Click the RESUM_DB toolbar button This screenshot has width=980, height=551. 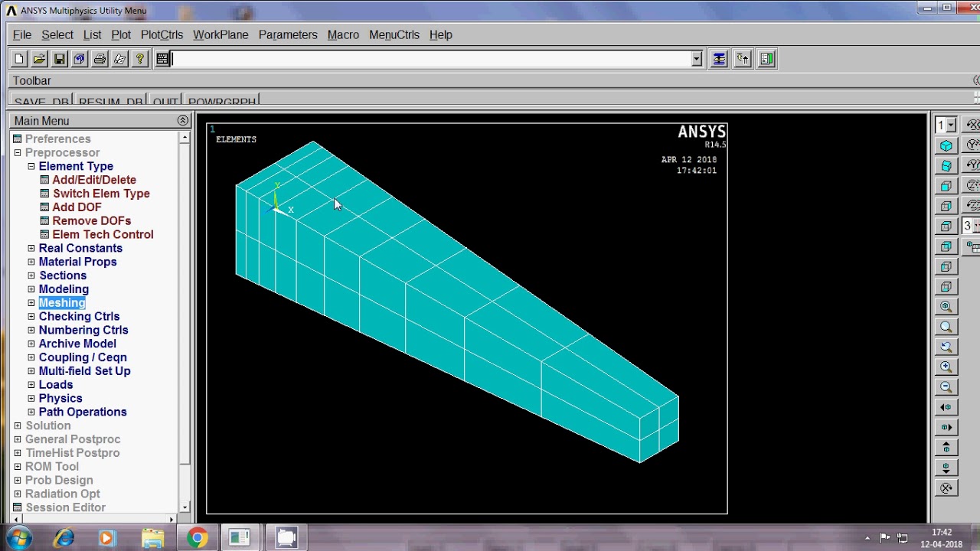111,100
